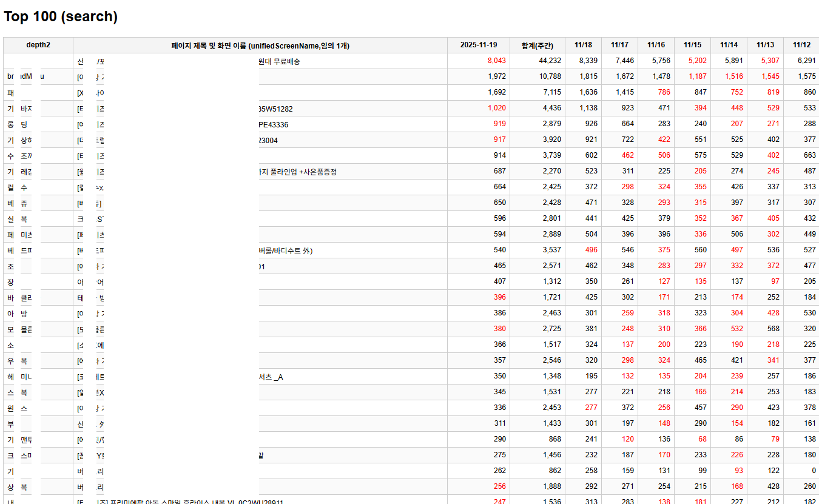The image size is (819, 504).
Task: Select the weekly total 3,920 cell
Action: 538,140
